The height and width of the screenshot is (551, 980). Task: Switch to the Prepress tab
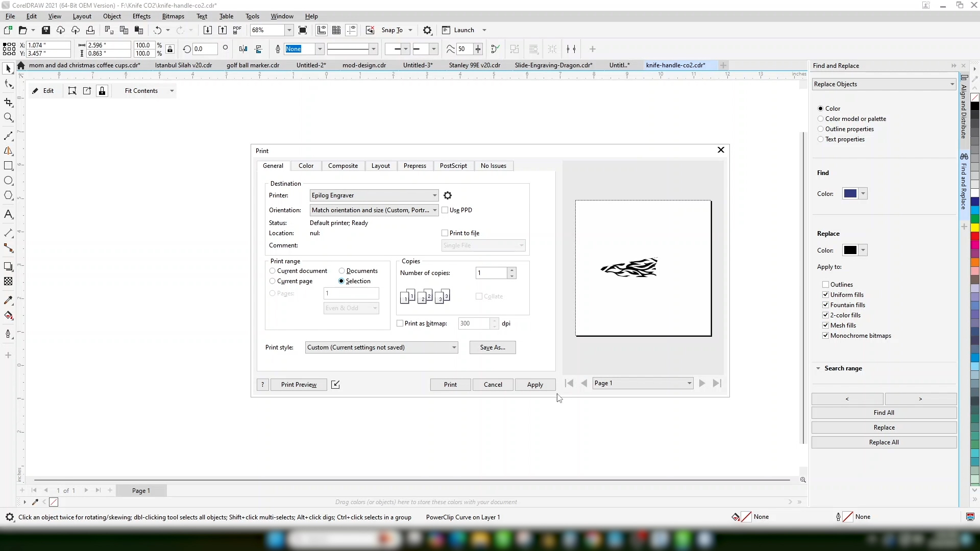point(414,166)
